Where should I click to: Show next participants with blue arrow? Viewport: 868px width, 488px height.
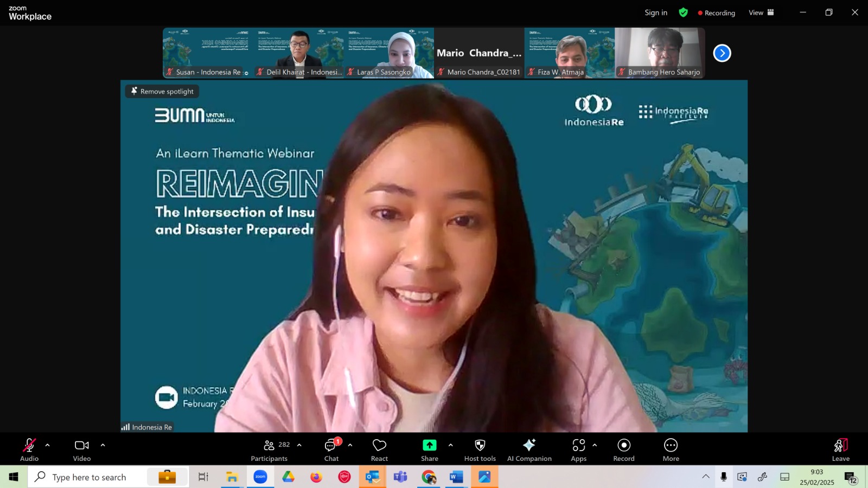722,53
